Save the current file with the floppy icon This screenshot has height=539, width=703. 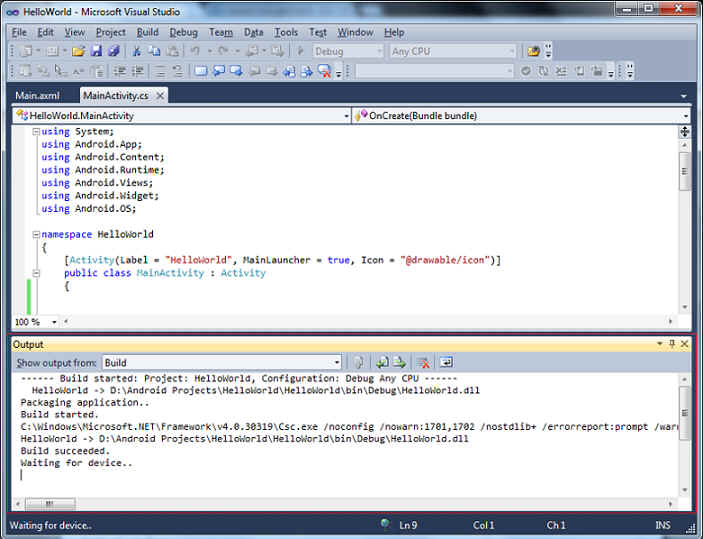(x=96, y=51)
